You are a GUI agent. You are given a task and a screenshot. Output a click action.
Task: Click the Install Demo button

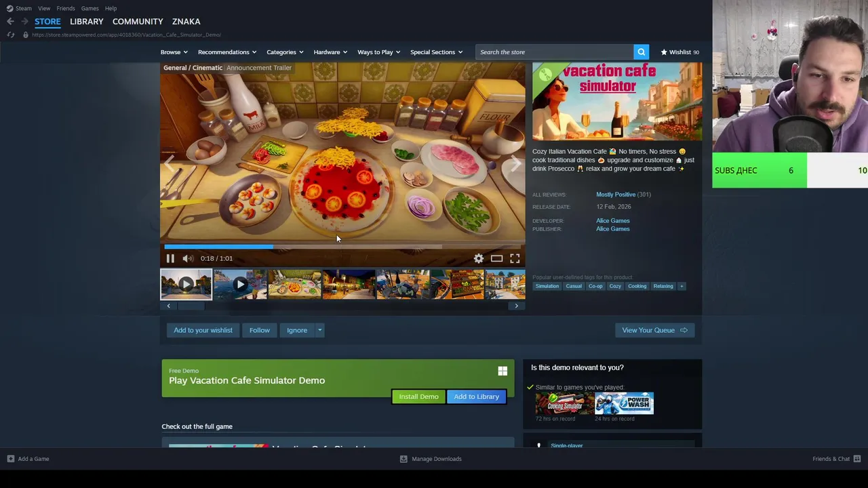[418, 396]
